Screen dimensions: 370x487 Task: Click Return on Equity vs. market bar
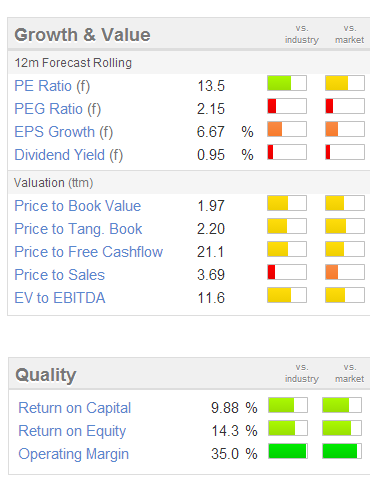tap(342, 428)
